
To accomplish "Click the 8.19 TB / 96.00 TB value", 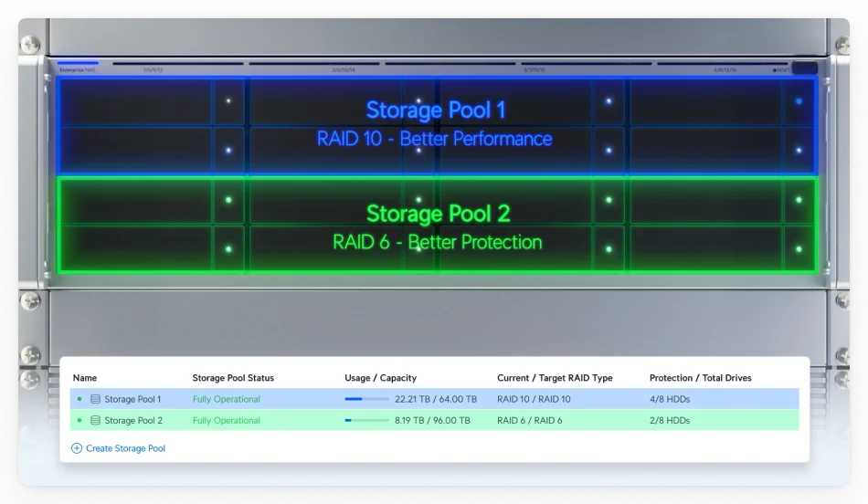I will pyautogui.click(x=432, y=421).
